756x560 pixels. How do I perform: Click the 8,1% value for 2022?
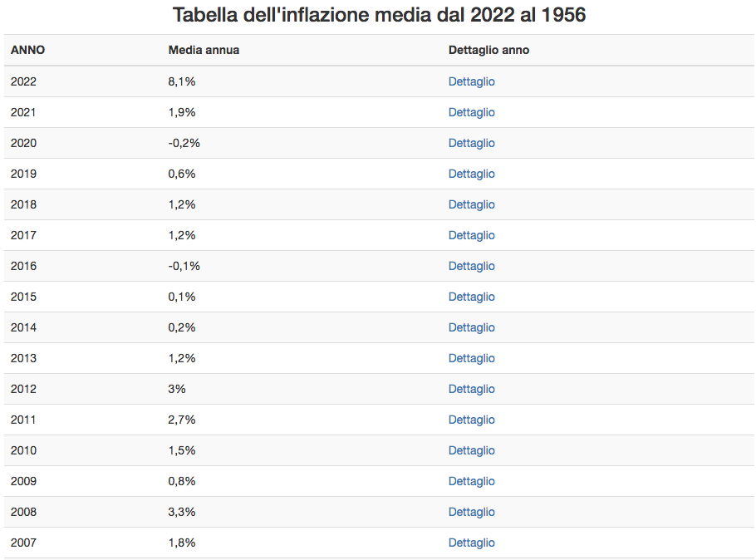pos(182,81)
